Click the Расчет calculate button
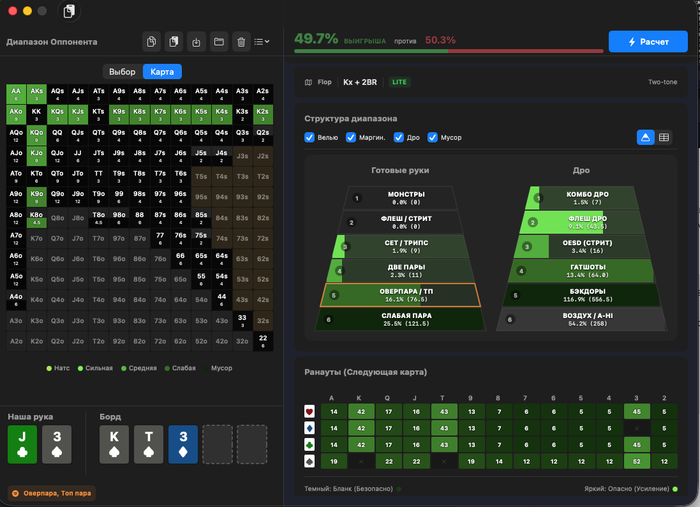The image size is (700, 507). [648, 42]
